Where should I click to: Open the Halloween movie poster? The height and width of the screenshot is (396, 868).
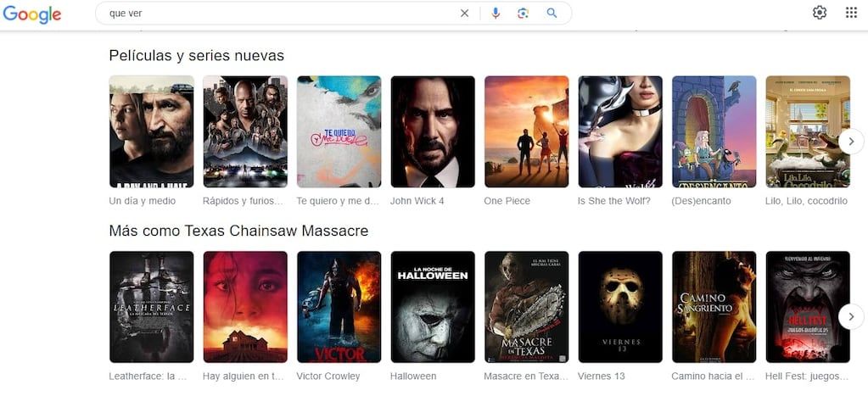click(433, 307)
